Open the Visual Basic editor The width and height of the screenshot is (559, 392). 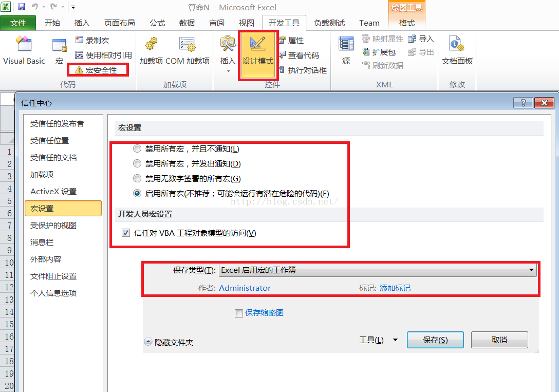point(24,50)
